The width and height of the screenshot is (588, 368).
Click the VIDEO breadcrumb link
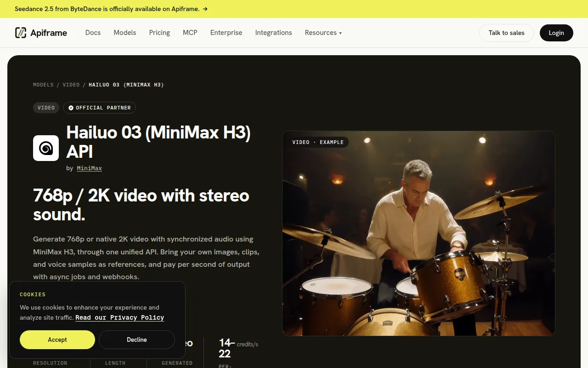point(71,85)
